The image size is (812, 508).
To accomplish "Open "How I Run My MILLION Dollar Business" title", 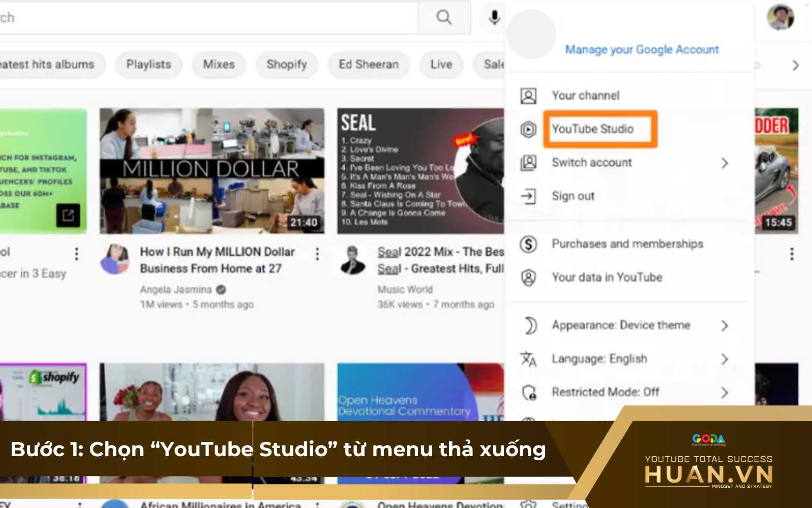I will (217, 260).
